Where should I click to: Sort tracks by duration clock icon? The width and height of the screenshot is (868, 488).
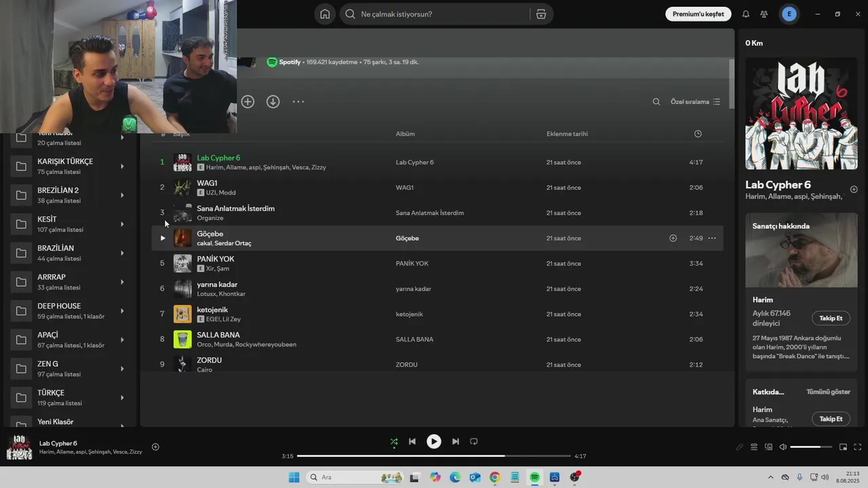coord(698,134)
